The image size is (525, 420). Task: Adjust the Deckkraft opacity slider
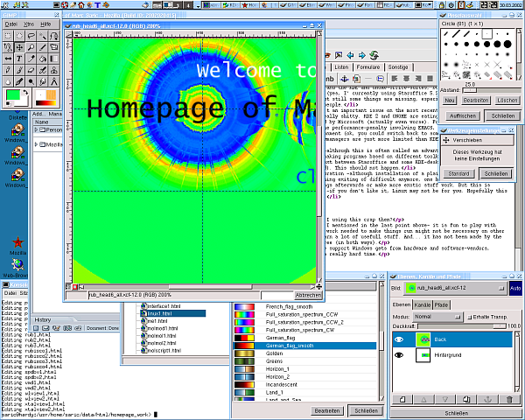[464, 325]
